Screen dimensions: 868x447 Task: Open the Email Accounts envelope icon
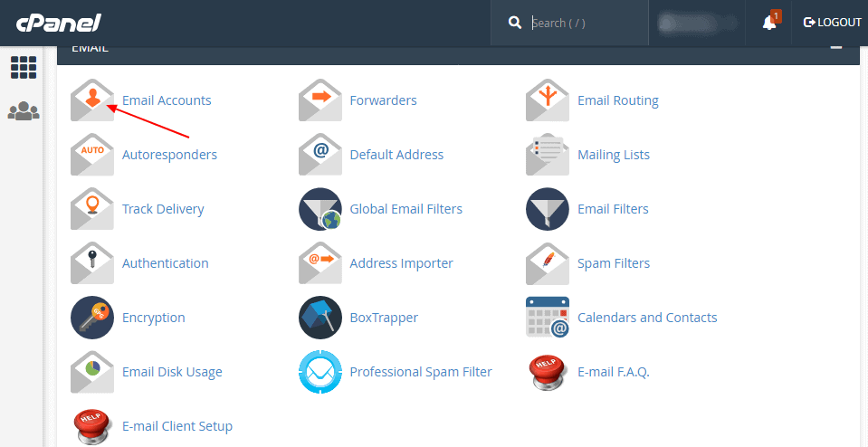pos(92,100)
